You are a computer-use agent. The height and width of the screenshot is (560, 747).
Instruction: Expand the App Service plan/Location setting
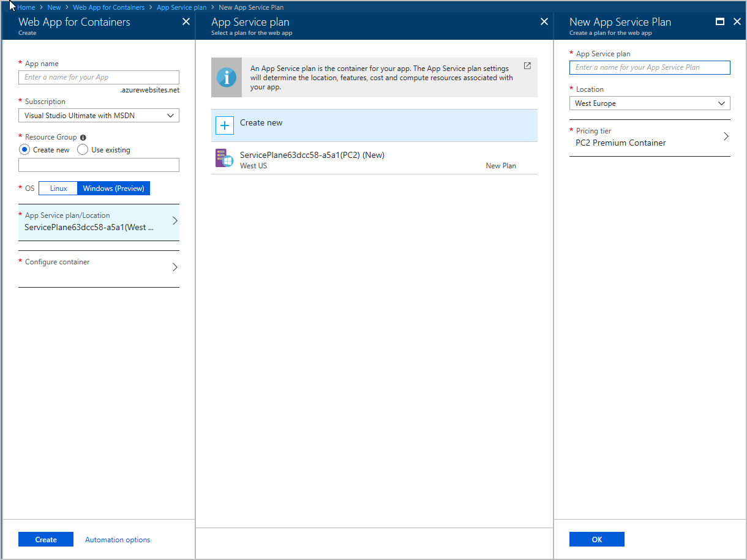click(x=99, y=222)
